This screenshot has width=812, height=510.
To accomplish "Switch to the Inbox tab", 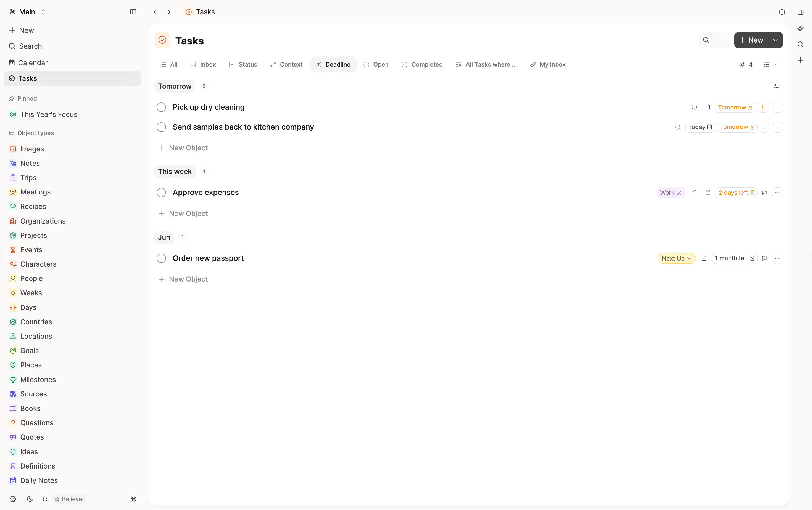I will pyautogui.click(x=203, y=64).
